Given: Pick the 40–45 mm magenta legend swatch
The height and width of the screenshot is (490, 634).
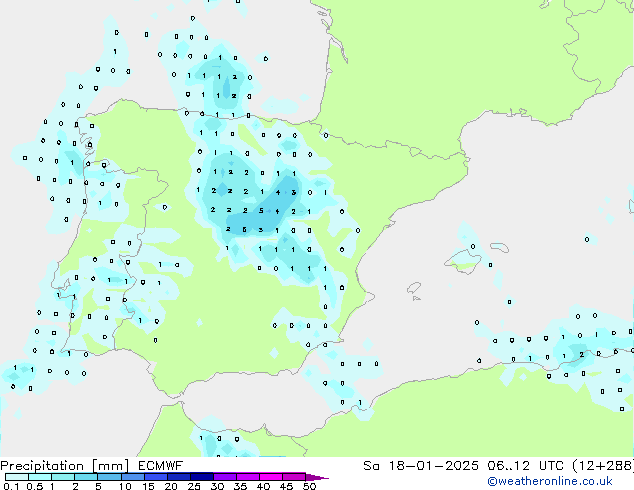Looking at the screenshot, I should (x=275, y=477).
